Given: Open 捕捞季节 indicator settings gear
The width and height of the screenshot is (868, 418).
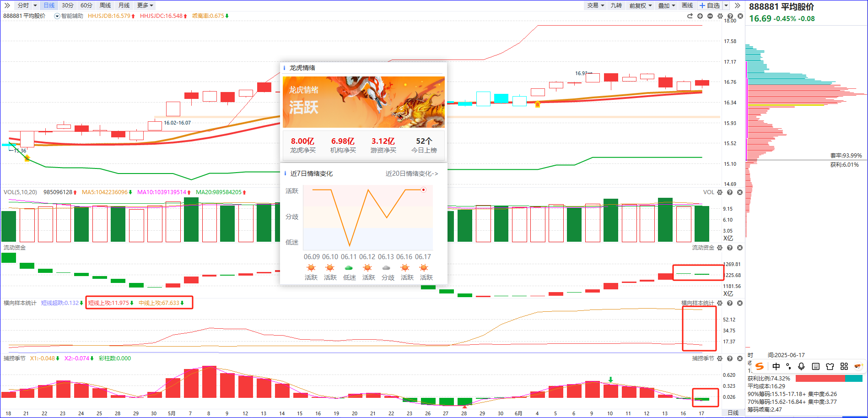Looking at the screenshot, I should pos(720,358).
